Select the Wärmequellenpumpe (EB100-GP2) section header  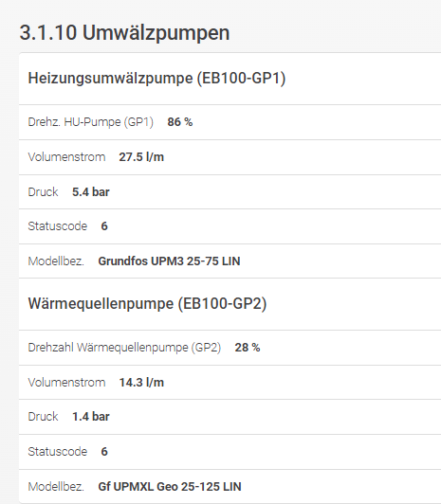coord(147,304)
